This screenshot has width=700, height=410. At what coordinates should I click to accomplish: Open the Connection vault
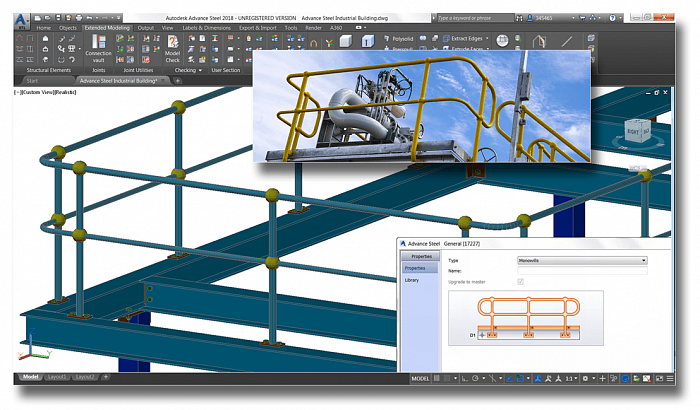[98, 48]
